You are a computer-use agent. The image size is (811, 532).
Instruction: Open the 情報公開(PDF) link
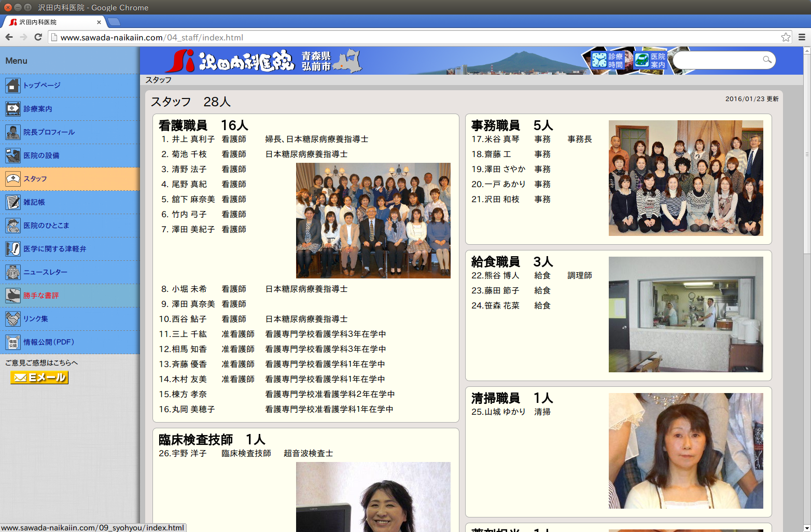point(49,342)
